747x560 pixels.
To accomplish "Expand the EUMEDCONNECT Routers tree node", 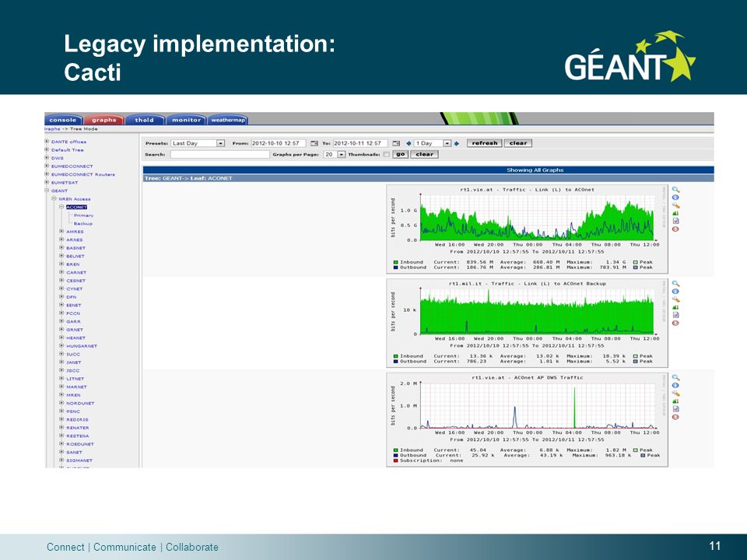I will (x=47, y=174).
